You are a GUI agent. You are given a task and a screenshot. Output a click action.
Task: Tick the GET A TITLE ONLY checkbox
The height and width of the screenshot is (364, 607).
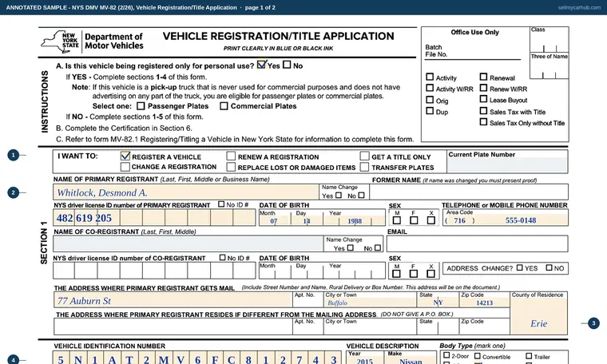[364, 156]
